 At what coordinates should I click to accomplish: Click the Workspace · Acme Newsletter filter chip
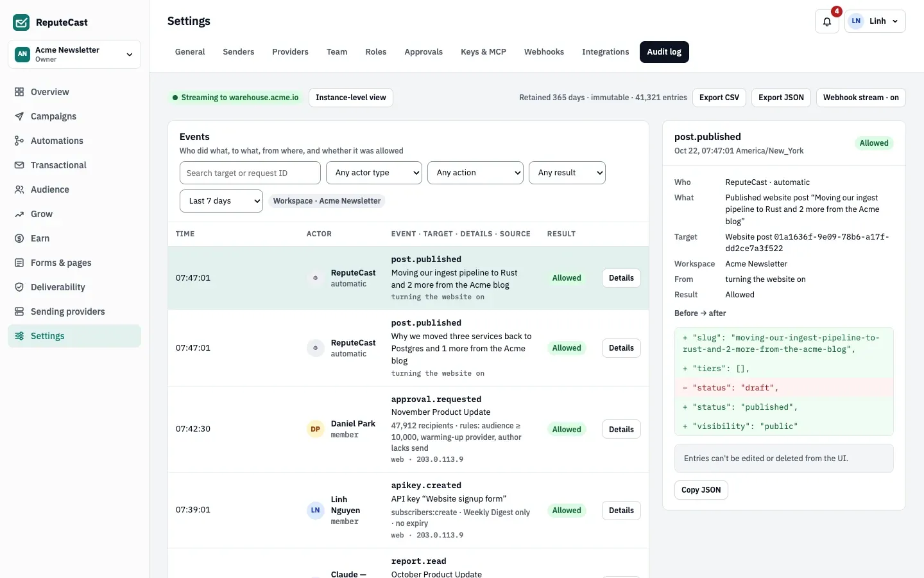pos(327,201)
